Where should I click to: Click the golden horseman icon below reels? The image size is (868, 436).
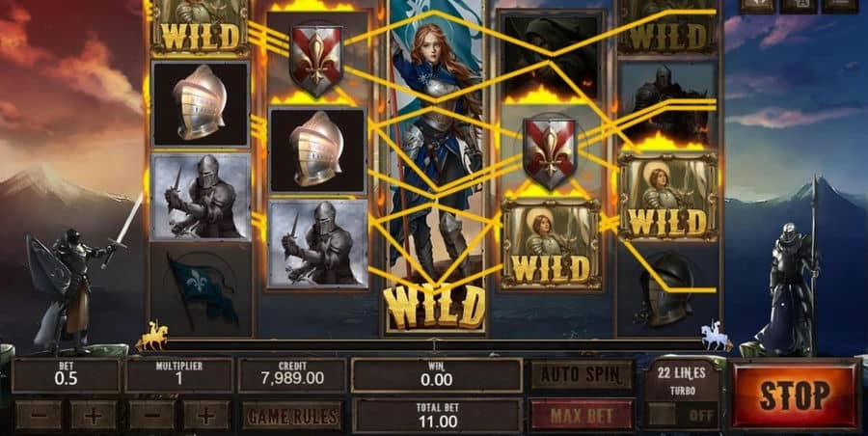[x=152, y=337]
